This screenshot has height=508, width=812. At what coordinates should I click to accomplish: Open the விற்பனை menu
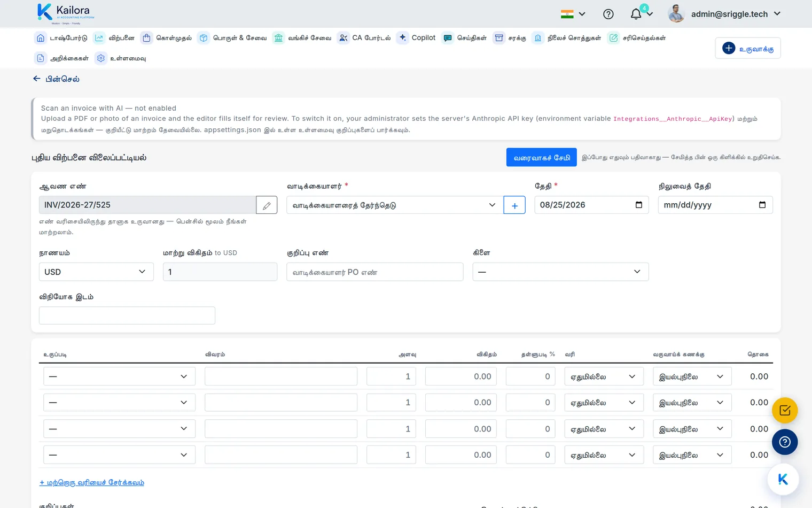pyautogui.click(x=114, y=38)
